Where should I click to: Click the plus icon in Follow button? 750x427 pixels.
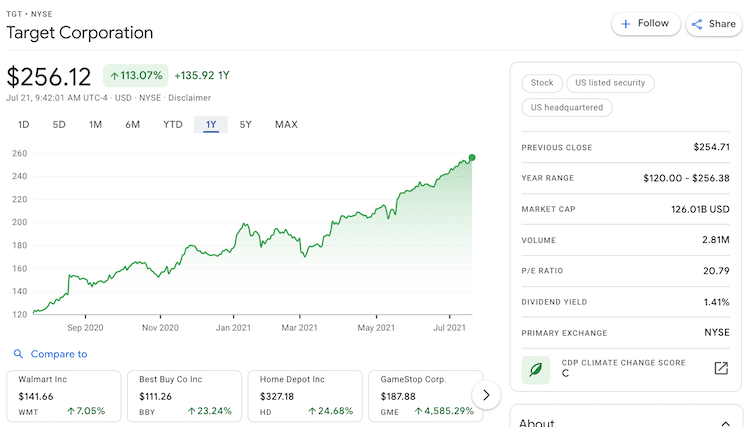(625, 24)
